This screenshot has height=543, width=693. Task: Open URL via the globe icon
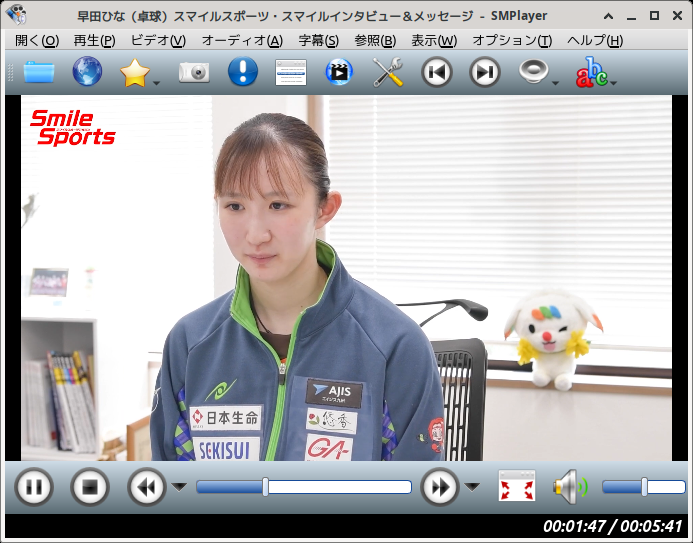87,72
